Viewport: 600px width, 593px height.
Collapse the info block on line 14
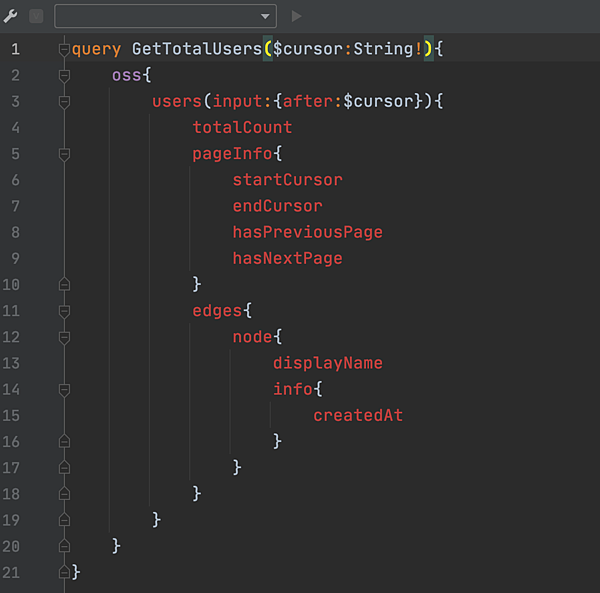[x=64, y=390]
